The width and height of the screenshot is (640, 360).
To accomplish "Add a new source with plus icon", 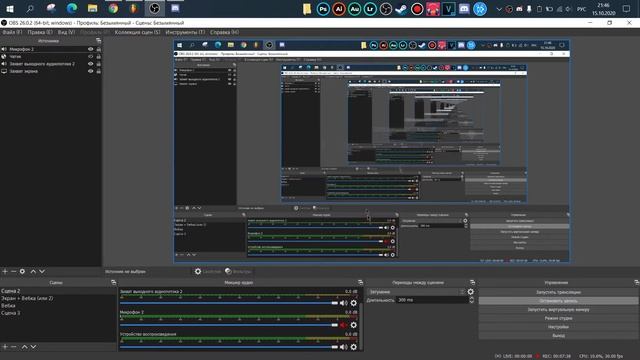I will [5, 271].
